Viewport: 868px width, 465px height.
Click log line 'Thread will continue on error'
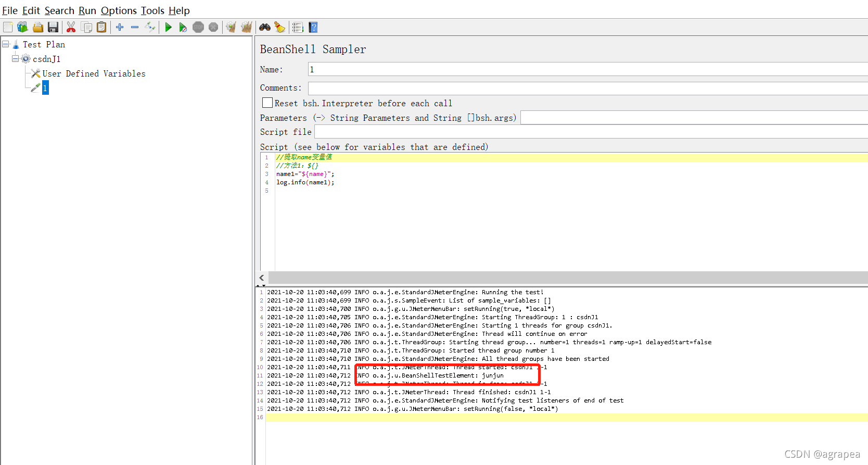click(x=427, y=334)
